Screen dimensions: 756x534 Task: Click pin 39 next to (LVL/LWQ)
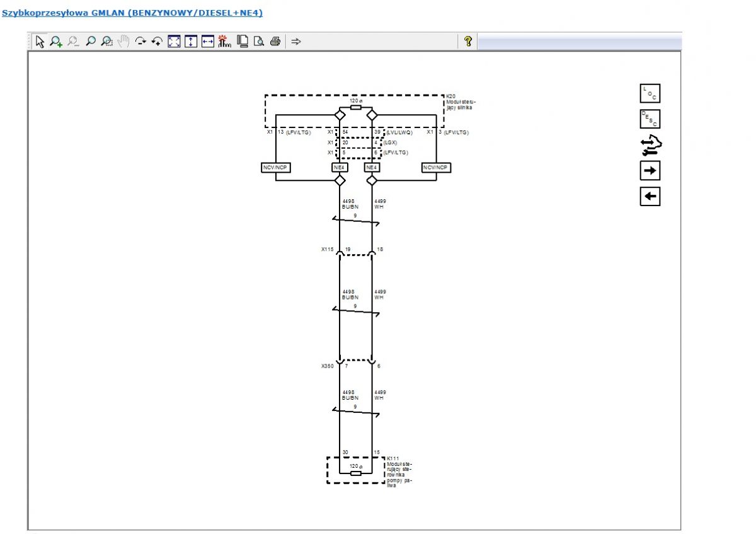(377, 132)
